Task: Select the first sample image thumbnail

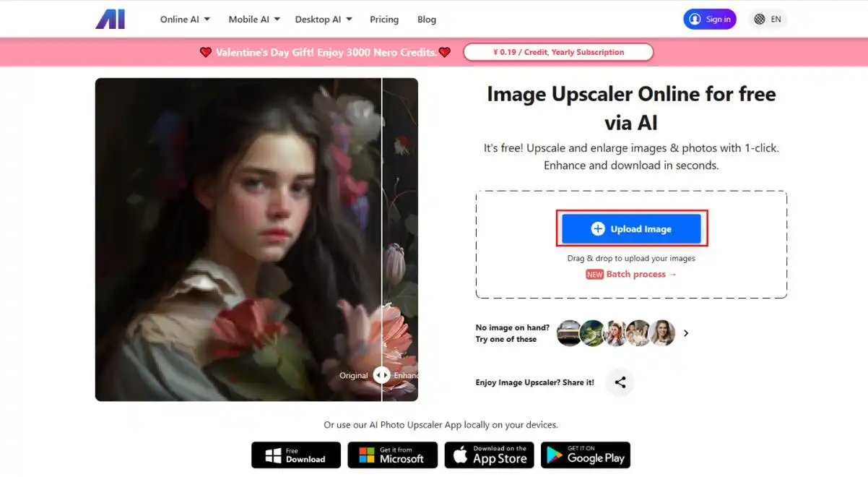Action: [x=569, y=333]
